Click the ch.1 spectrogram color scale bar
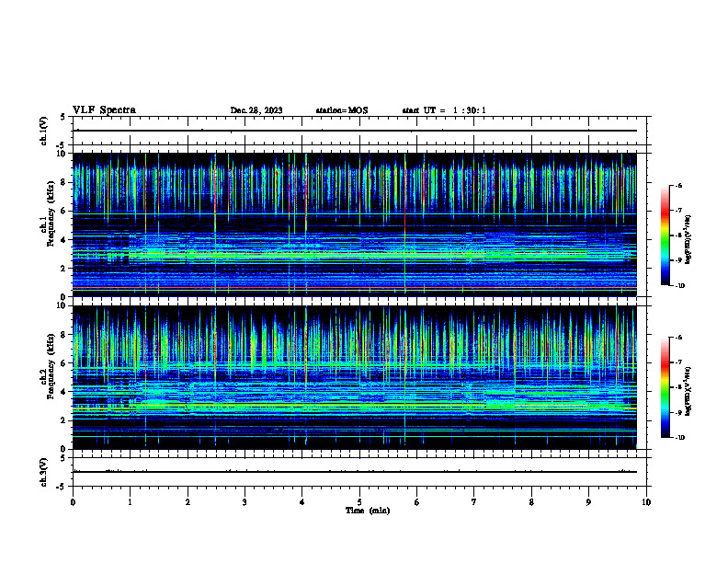Screen dimensions: 728x563 click(x=665, y=236)
